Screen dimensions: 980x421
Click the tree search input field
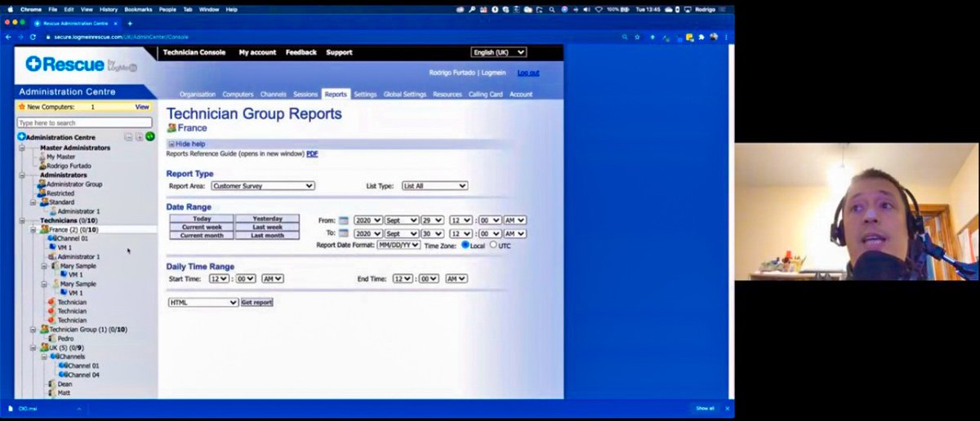point(85,122)
